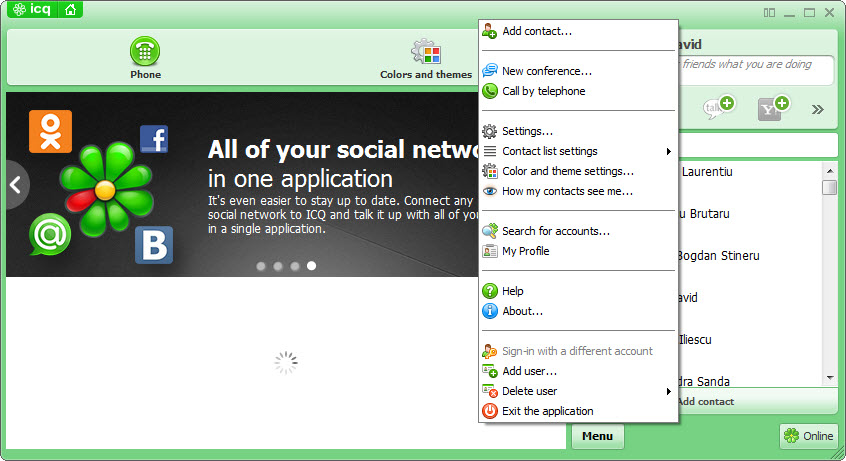Show more networks double-chevron
846x461 pixels.
[817, 110]
